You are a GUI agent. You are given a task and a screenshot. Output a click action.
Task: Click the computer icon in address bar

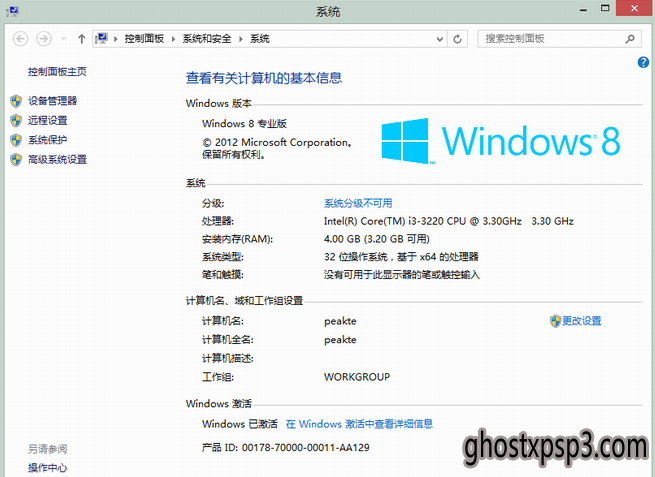tap(101, 39)
